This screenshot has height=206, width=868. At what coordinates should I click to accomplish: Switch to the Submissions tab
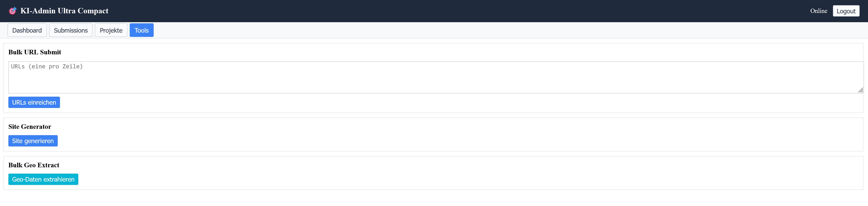coord(71,30)
